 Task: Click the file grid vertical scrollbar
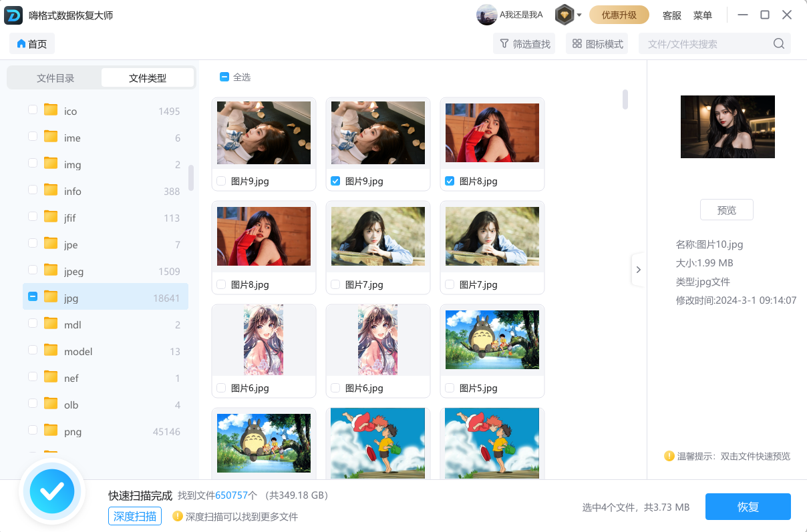tap(625, 99)
